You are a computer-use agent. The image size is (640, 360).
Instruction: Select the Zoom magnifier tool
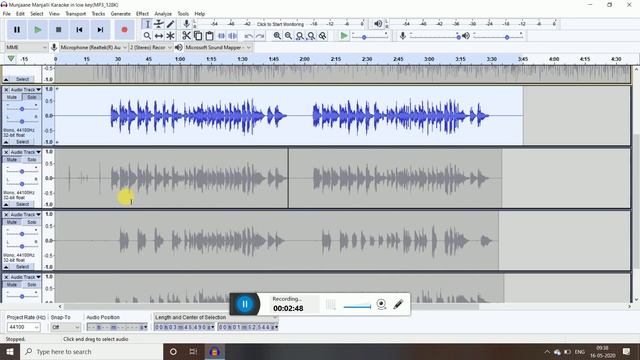pyautogui.click(x=147, y=36)
